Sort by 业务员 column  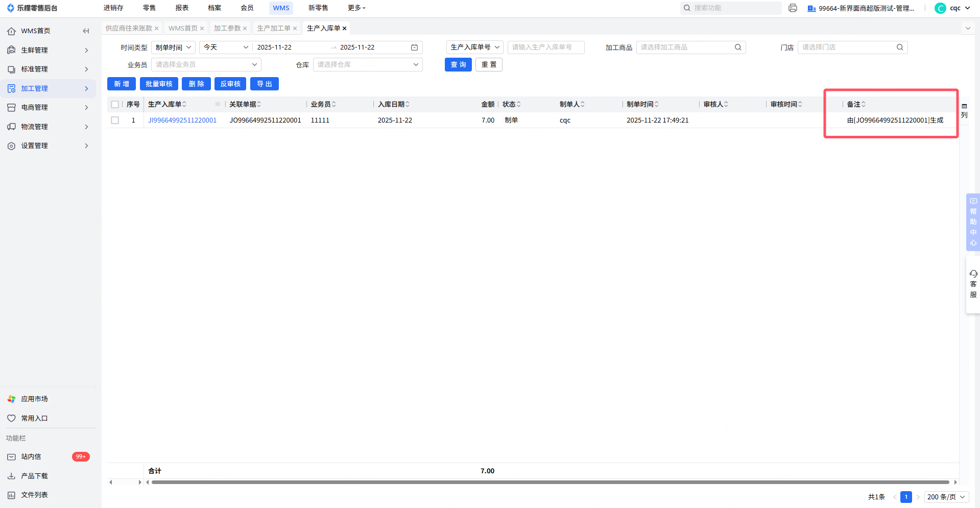[334, 105]
